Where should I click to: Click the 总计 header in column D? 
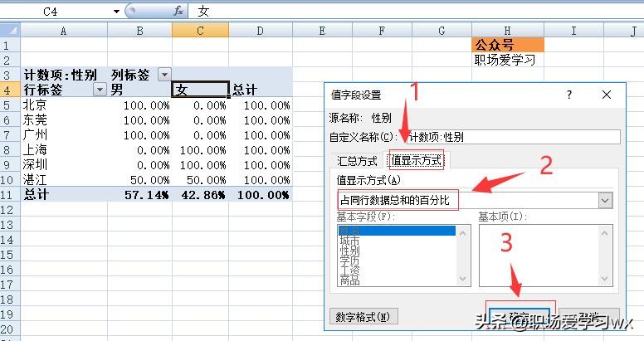[x=261, y=90]
